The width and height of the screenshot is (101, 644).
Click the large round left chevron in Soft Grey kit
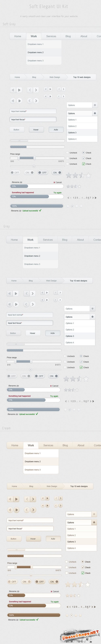pyautogui.click(x=30, y=101)
